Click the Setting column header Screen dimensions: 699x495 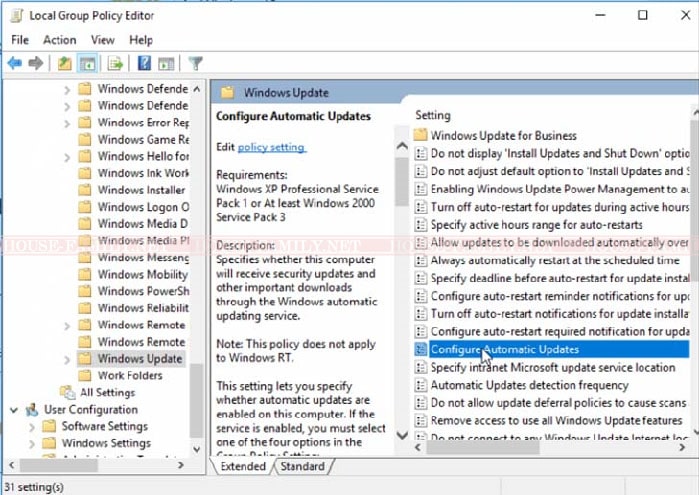click(433, 115)
